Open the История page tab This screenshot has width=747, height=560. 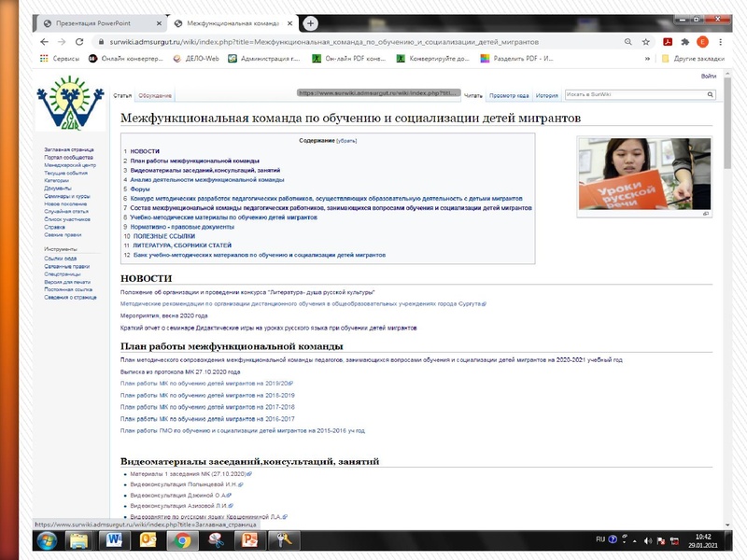click(x=546, y=96)
